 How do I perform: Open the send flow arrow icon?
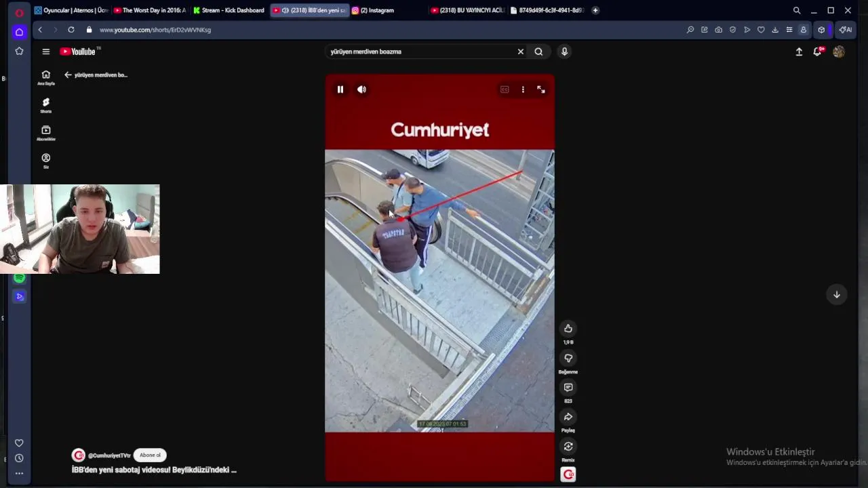(747, 30)
